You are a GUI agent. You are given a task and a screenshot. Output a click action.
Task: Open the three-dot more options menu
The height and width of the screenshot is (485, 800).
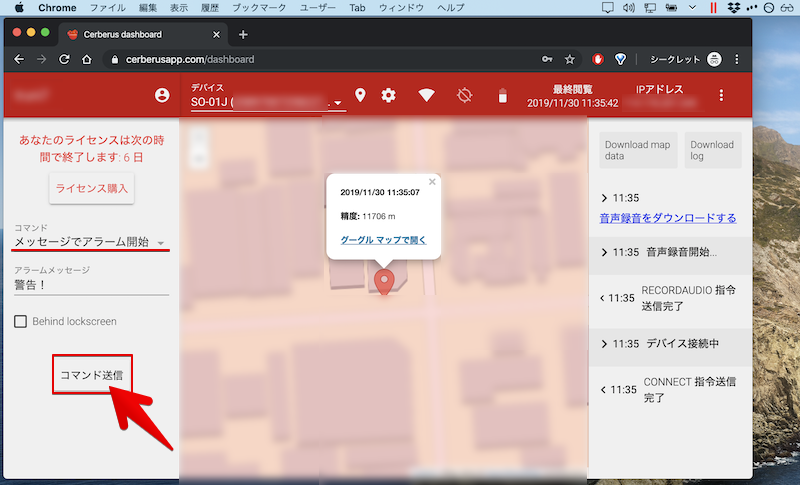[721, 96]
